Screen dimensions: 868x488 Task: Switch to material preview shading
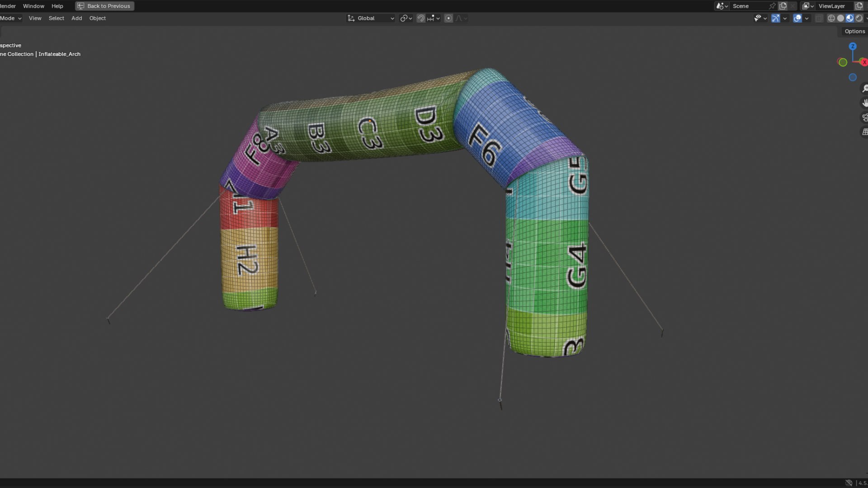tap(850, 18)
